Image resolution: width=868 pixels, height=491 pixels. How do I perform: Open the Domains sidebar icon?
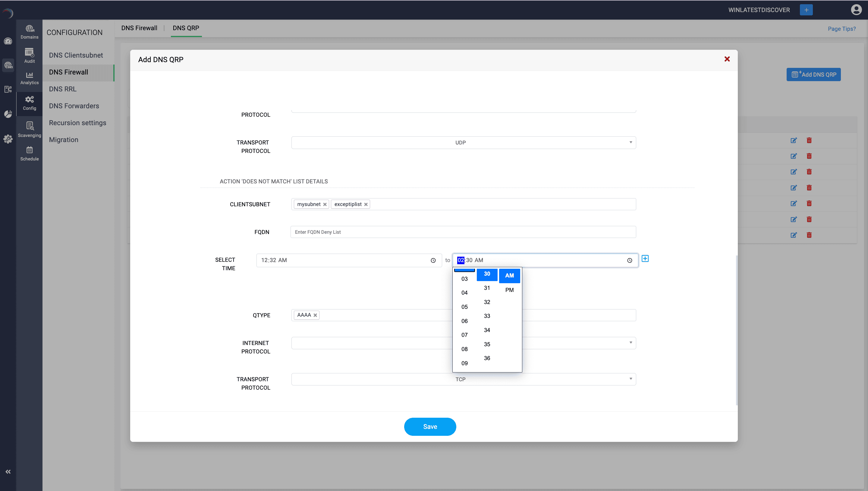point(29,32)
